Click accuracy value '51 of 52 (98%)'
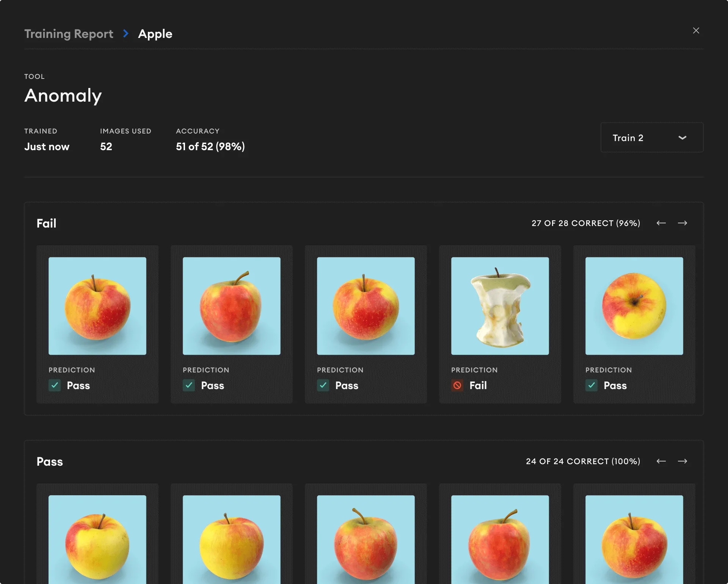This screenshot has height=584, width=728. point(210,146)
